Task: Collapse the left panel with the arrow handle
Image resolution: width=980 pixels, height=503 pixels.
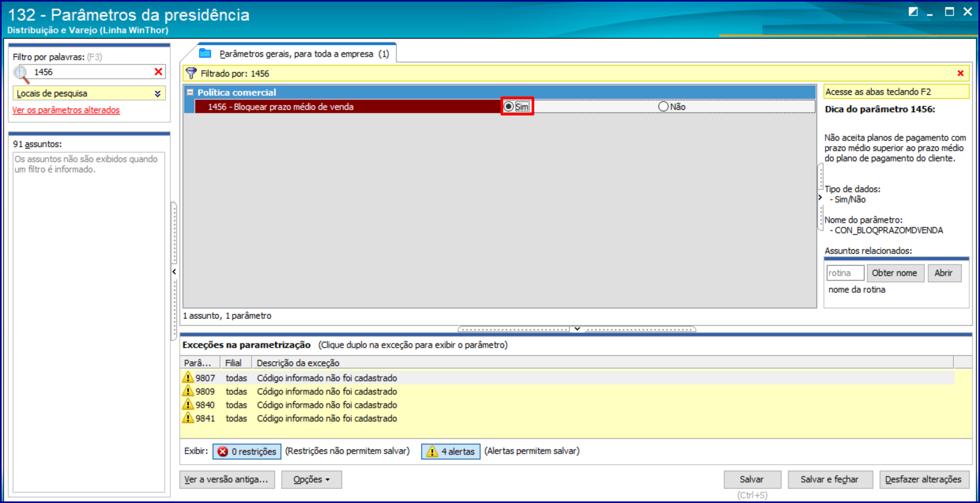Action: tap(174, 272)
